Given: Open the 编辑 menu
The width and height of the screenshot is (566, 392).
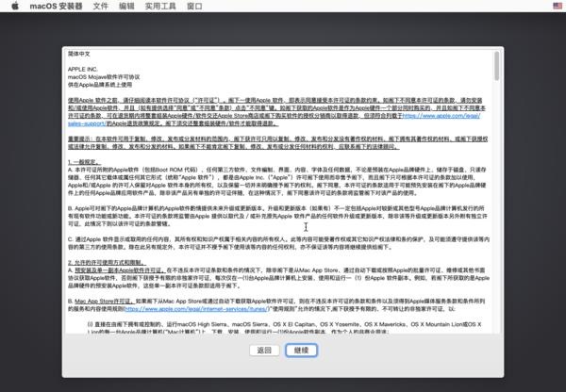Looking at the screenshot, I should coord(126,7).
